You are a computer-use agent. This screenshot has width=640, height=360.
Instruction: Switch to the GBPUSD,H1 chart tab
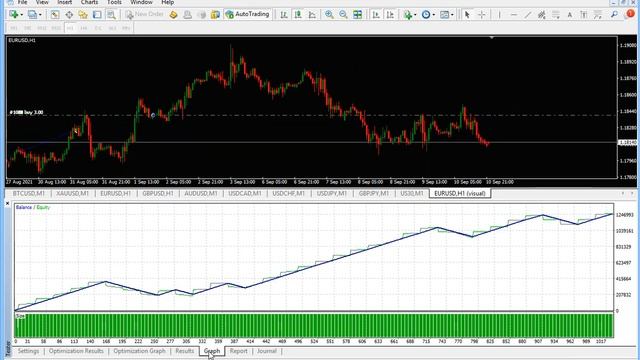(158, 193)
